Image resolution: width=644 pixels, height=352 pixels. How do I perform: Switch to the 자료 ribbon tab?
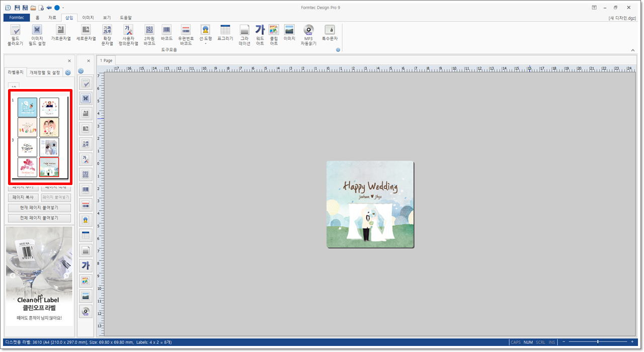[52, 18]
